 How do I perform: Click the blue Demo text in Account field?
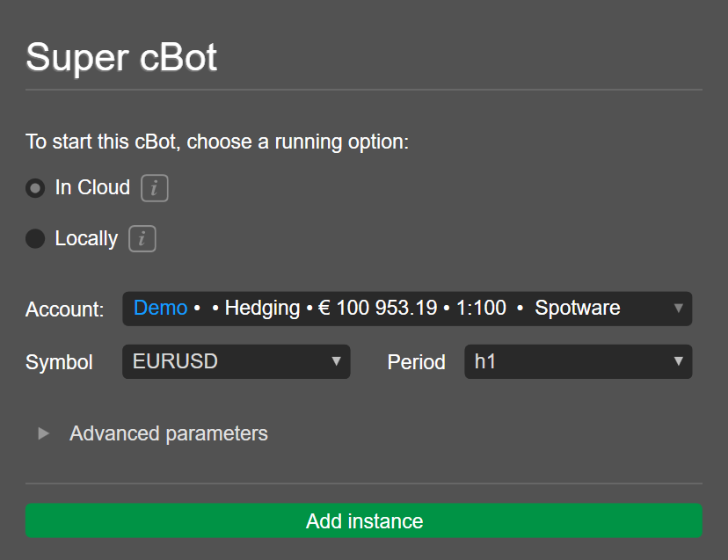(x=160, y=309)
